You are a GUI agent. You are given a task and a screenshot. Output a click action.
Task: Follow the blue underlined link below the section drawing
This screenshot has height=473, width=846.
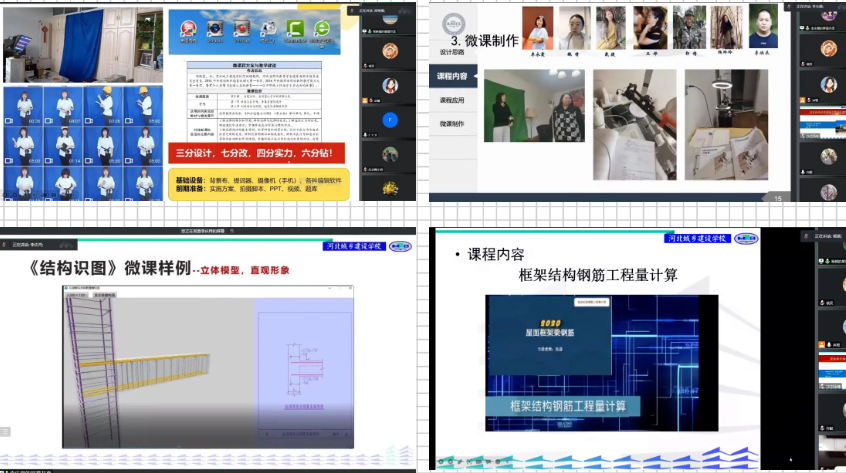(302, 409)
